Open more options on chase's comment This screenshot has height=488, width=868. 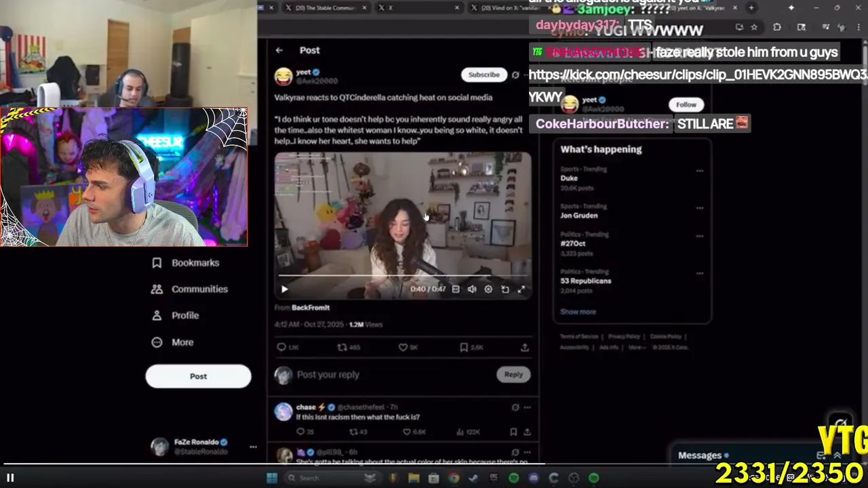[x=527, y=407]
